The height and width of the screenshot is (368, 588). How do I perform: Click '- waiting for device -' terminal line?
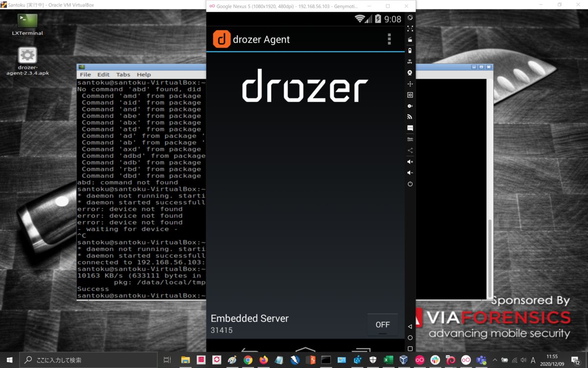127,229
